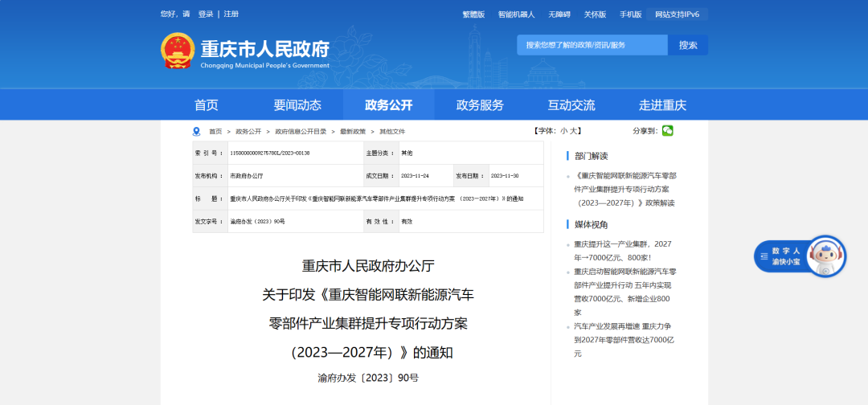Click the 搜索 button
868x405 pixels.
688,45
